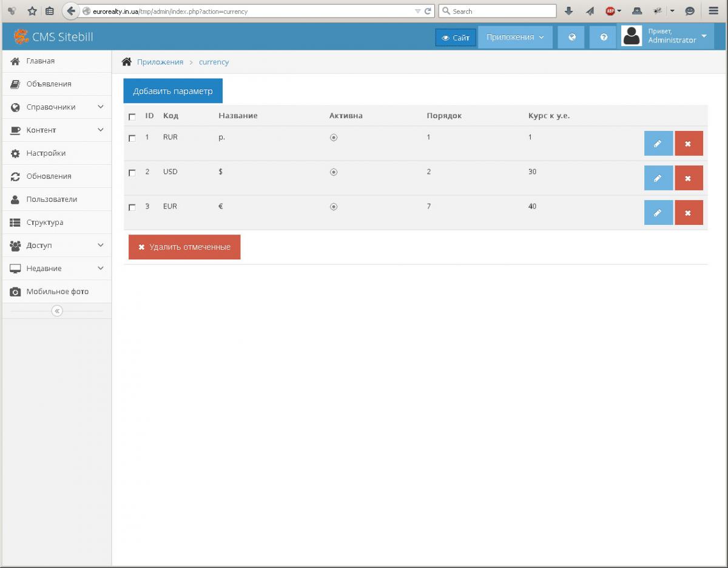Expand the Контент submenu arrow
This screenshot has height=568, width=728.
click(x=101, y=130)
